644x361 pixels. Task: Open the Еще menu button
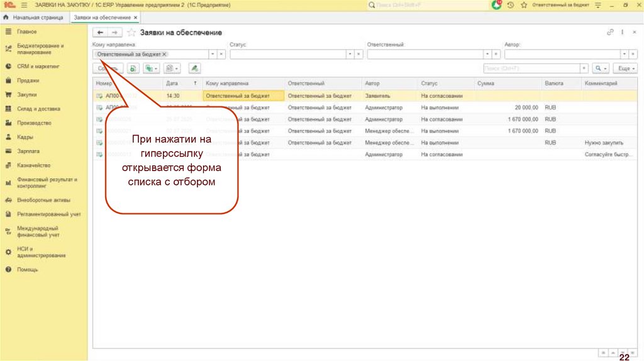[x=625, y=68]
